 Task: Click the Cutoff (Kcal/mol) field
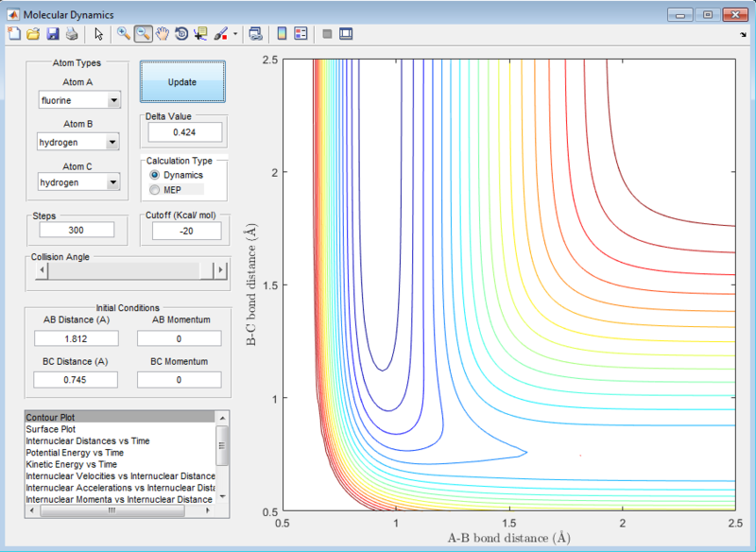pyautogui.click(x=186, y=231)
